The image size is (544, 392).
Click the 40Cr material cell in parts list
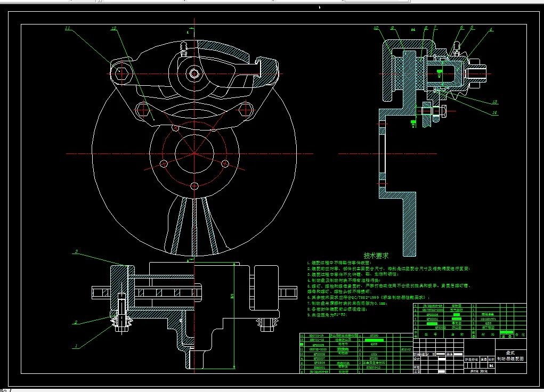tap(374, 354)
